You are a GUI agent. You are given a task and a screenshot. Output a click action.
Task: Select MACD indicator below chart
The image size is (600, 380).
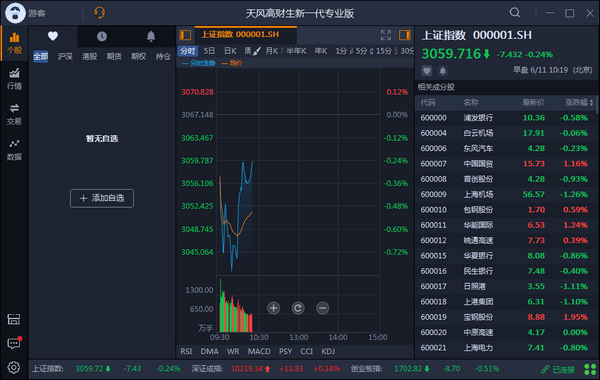pos(259,351)
